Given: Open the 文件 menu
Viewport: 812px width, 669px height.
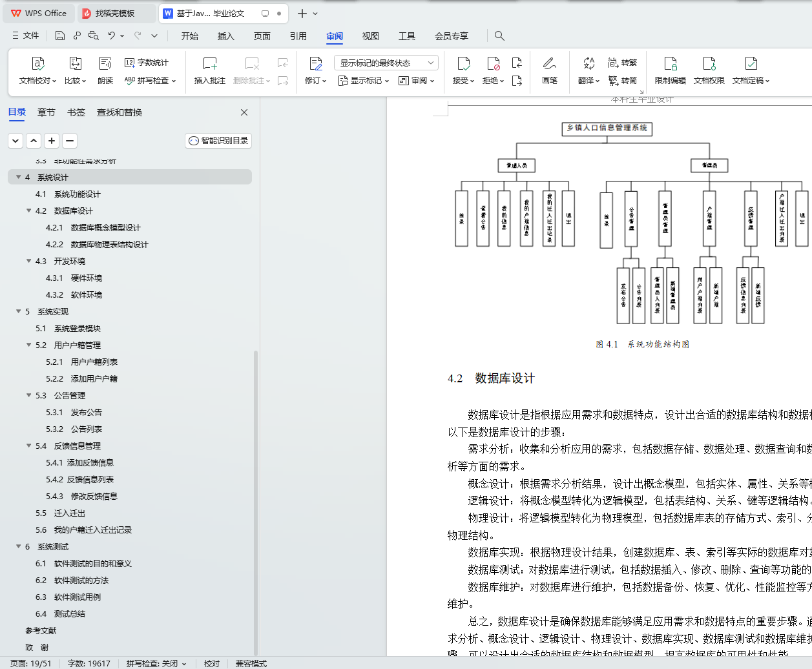Looking at the screenshot, I should pyautogui.click(x=26, y=36).
